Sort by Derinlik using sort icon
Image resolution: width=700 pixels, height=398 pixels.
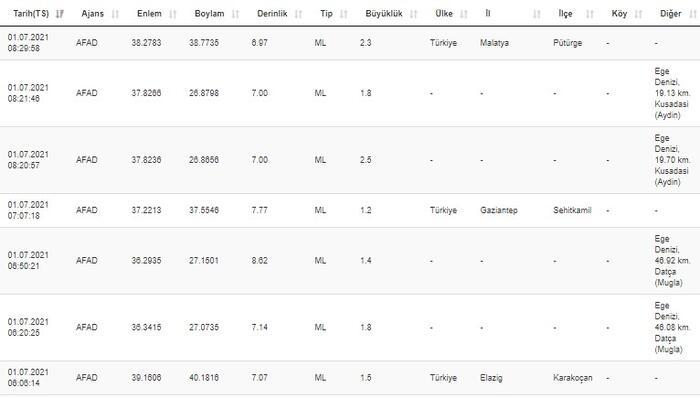pyautogui.click(x=298, y=14)
